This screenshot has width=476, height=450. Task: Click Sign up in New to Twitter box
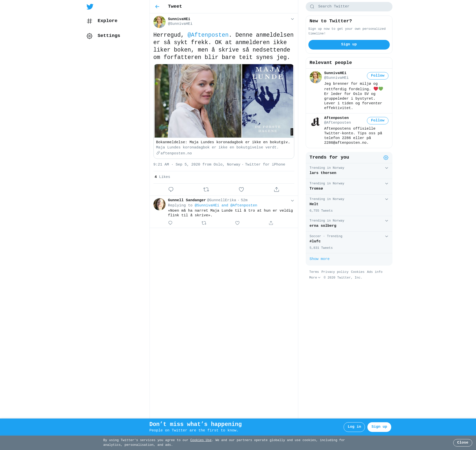[349, 45]
